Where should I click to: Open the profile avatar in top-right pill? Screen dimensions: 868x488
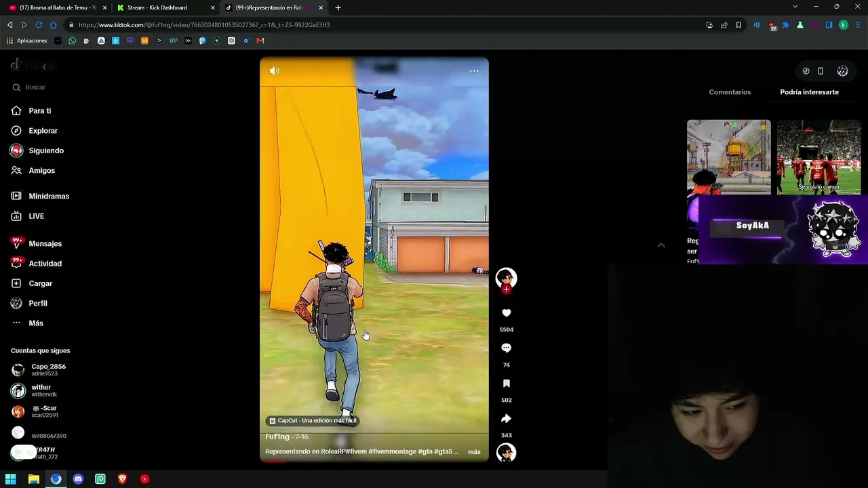(x=842, y=71)
